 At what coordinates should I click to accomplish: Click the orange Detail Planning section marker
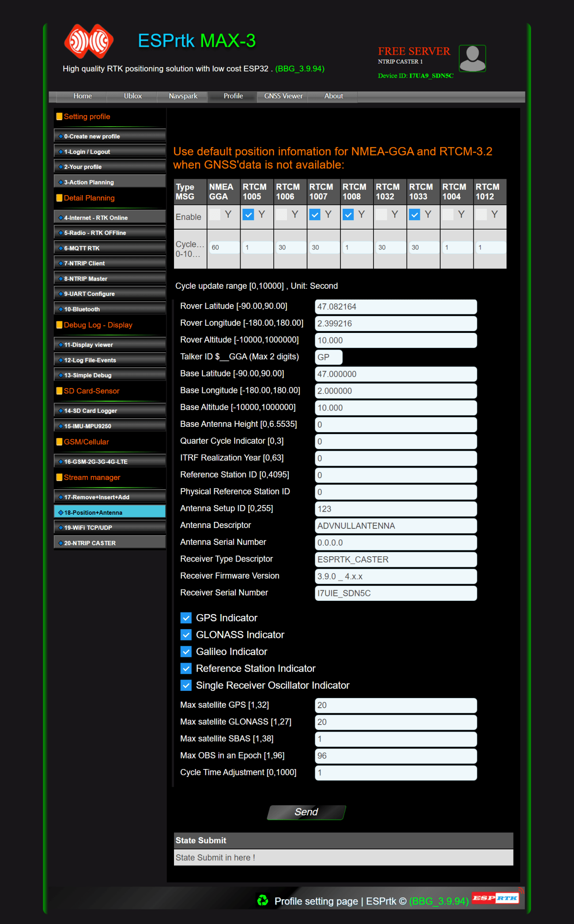point(59,198)
